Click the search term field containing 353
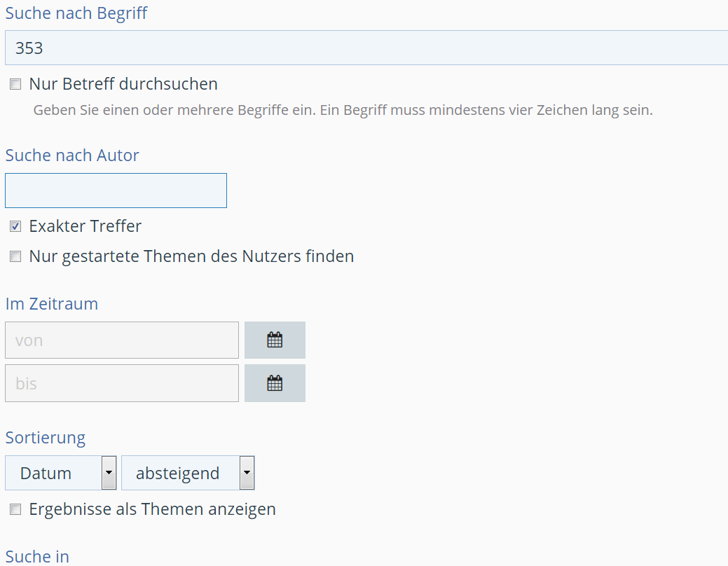The height and width of the screenshot is (566, 728). [364, 48]
